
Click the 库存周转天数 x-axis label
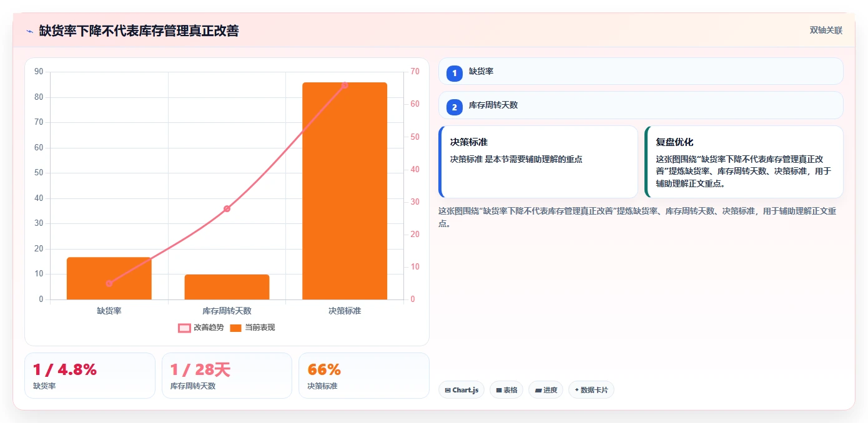[227, 311]
